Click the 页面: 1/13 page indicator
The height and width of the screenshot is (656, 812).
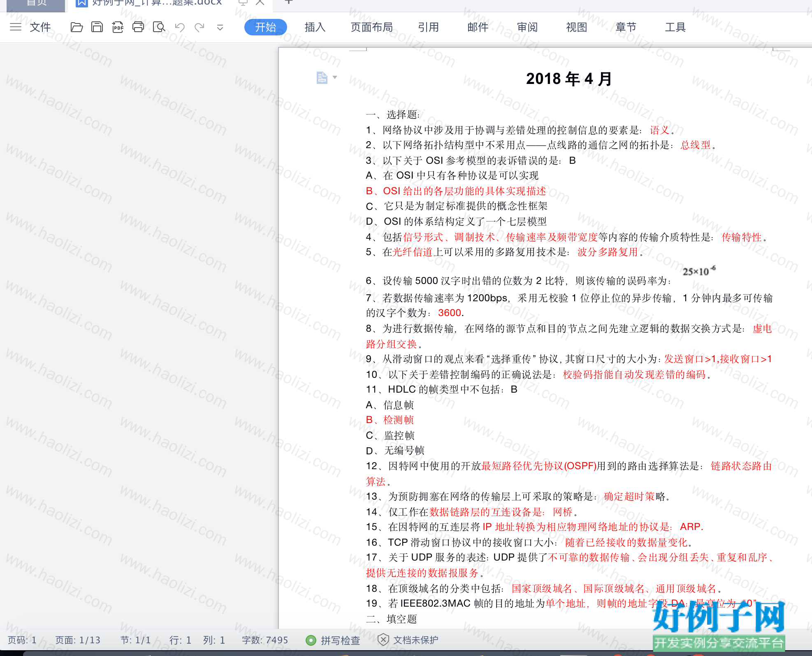(x=78, y=640)
